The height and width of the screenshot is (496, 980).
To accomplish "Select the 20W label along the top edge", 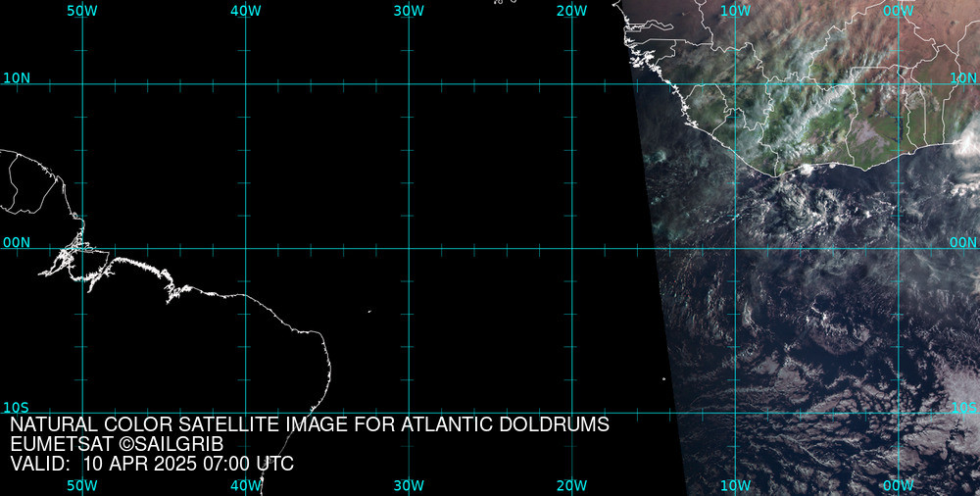I will click(572, 11).
